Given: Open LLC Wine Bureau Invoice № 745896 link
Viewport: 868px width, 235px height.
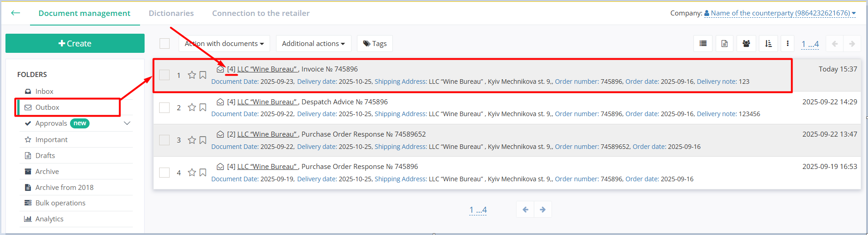Looking at the screenshot, I should pos(267,69).
